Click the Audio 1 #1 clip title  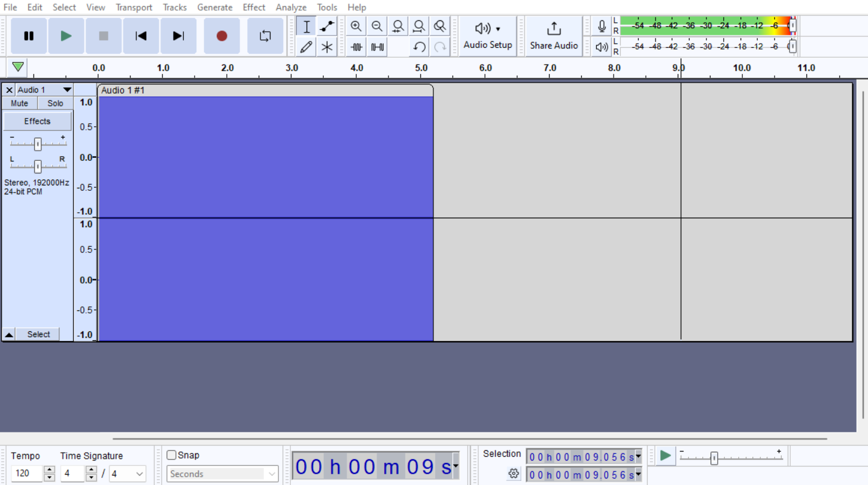[123, 90]
